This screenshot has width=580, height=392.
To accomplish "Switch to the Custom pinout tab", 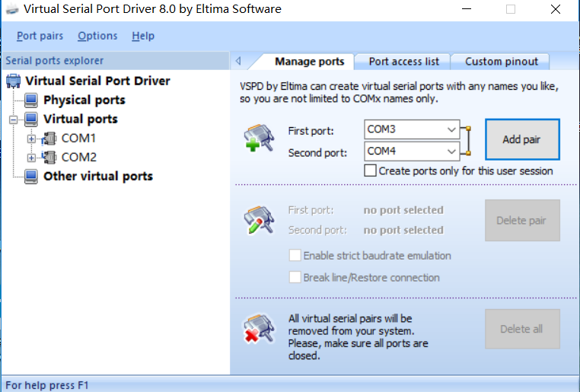I will pos(501,62).
